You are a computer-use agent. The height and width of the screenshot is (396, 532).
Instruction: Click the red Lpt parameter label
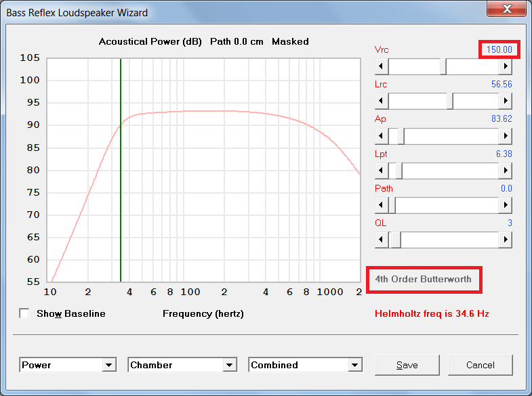(x=381, y=154)
